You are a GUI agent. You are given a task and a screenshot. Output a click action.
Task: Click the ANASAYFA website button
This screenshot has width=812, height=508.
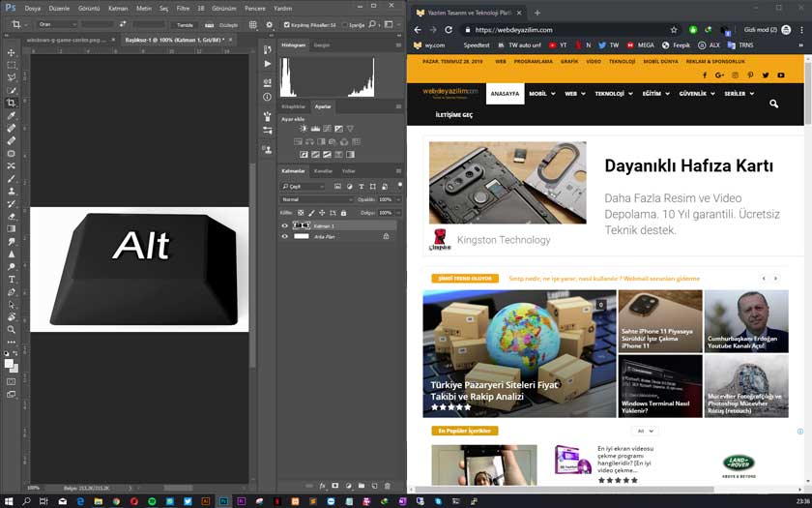pos(505,94)
